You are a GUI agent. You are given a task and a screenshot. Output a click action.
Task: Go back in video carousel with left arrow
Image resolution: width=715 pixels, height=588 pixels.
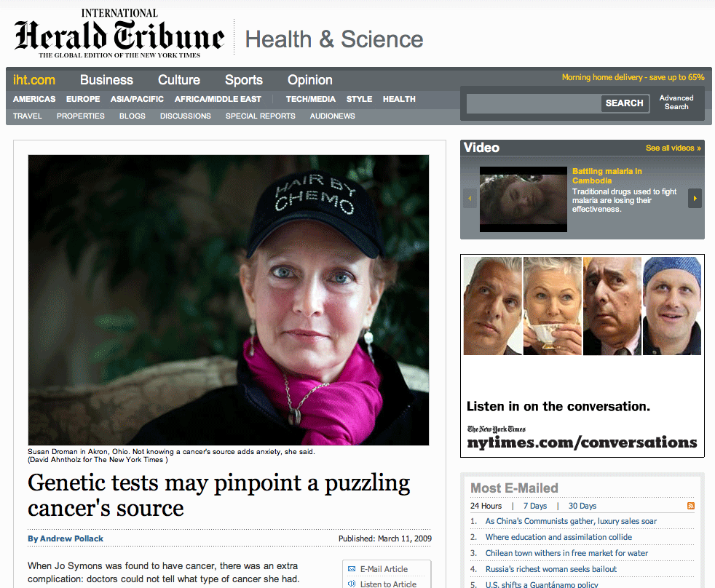tap(470, 198)
